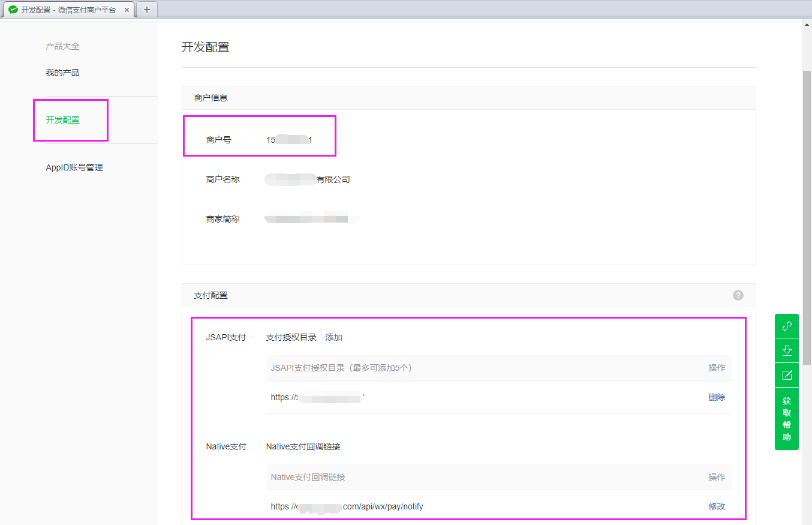Click the JSAPI authorized directory https URL
Viewport: 812px width, 525px height.
point(318,397)
